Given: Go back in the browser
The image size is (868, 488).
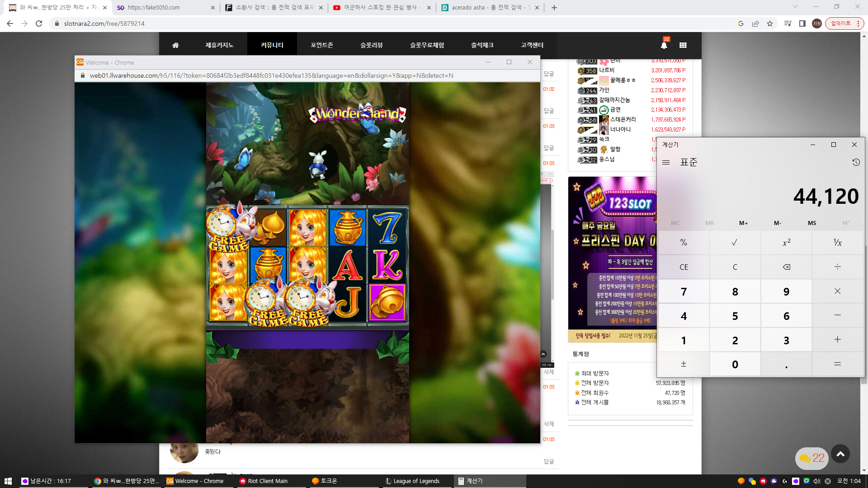Looking at the screenshot, I should pyautogui.click(x=10, y=23).
